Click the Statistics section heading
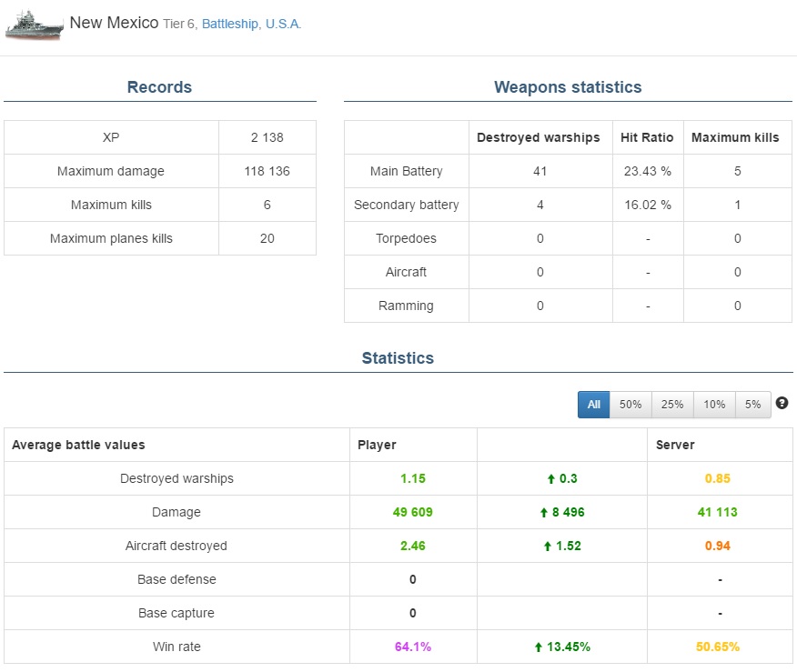Screen dimensions: 797x672 click(x=398, y=358)
